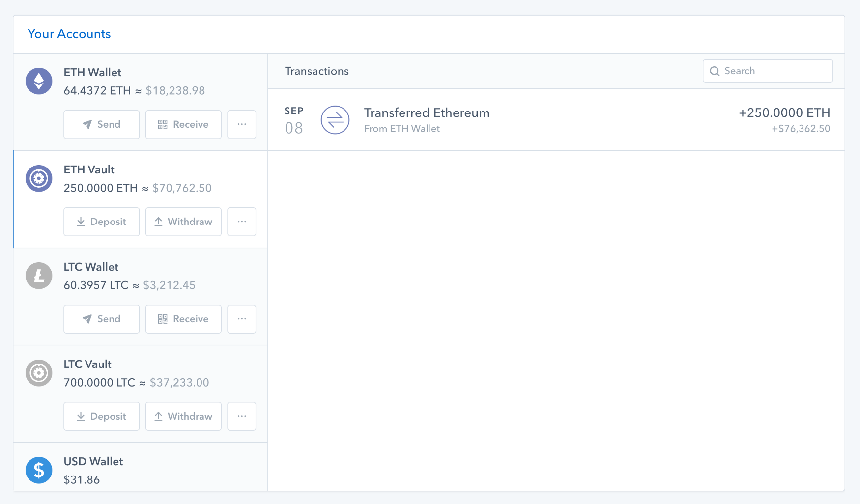Select the ETH Vault account entry

click(140, 179)
